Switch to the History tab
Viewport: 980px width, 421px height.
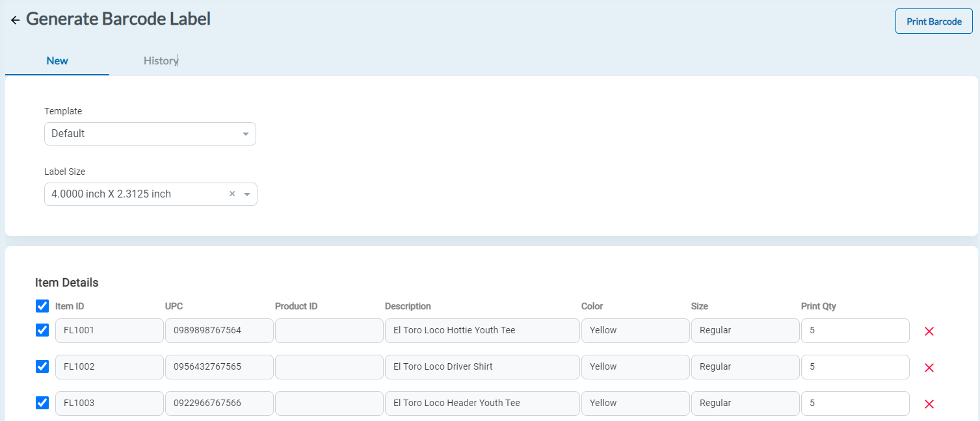(x=161, y=60)
